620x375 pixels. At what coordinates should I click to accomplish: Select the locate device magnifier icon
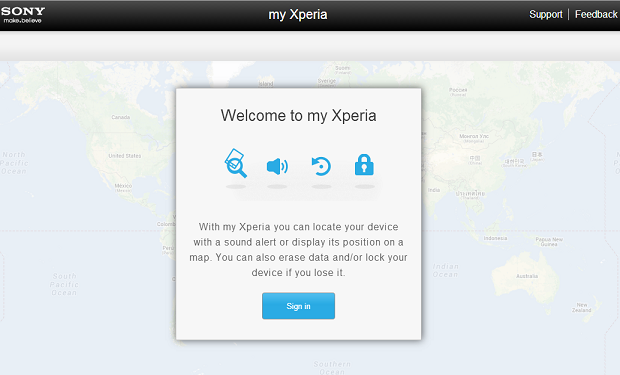(x=236, y=163)
